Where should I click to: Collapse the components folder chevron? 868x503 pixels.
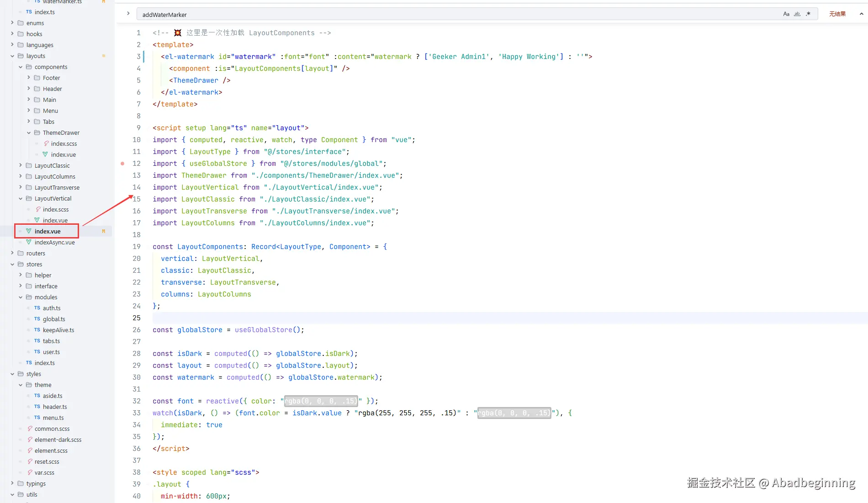[21, 67]
